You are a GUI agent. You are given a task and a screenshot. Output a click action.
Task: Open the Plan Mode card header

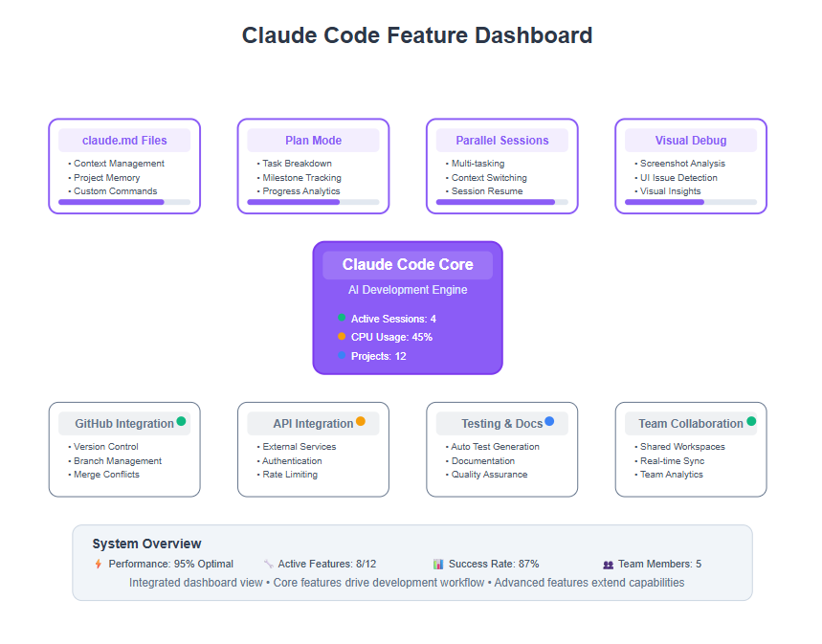pyautogui.click(x=313, y=141)
